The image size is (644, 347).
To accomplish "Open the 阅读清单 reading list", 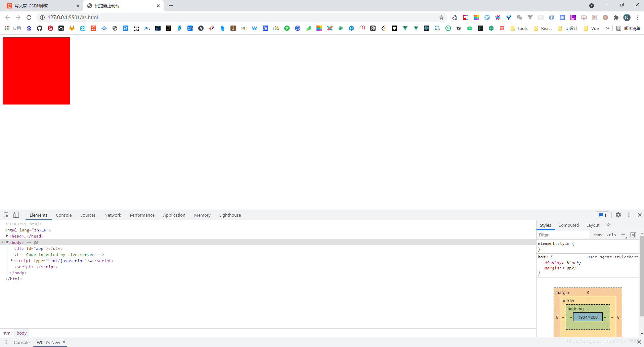I will (x=629, y=28).
